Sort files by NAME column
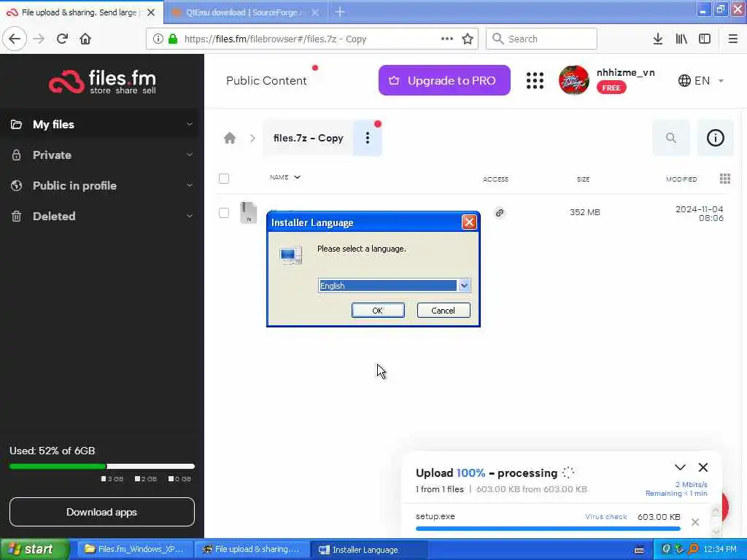The height and width of the screenshot is (560, 747). click(x=285, y=177)
